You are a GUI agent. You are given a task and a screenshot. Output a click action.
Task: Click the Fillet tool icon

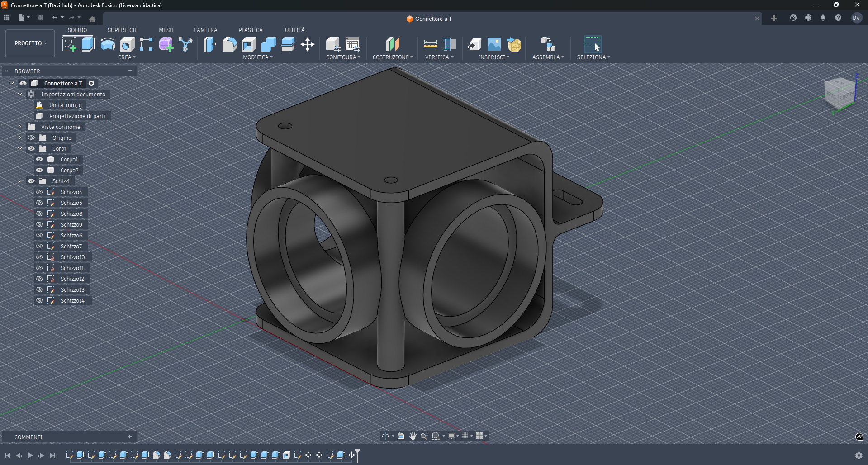[230, 44]
